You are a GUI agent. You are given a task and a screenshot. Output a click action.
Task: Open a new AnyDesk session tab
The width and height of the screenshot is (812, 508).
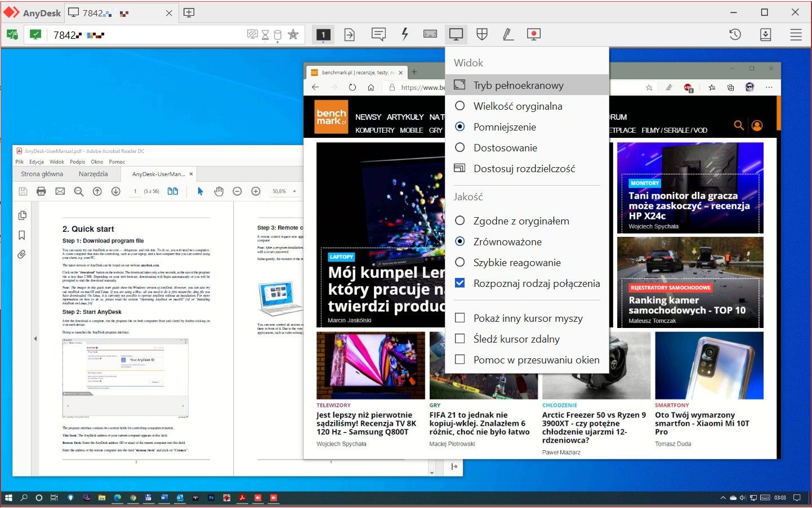point(189,12)
